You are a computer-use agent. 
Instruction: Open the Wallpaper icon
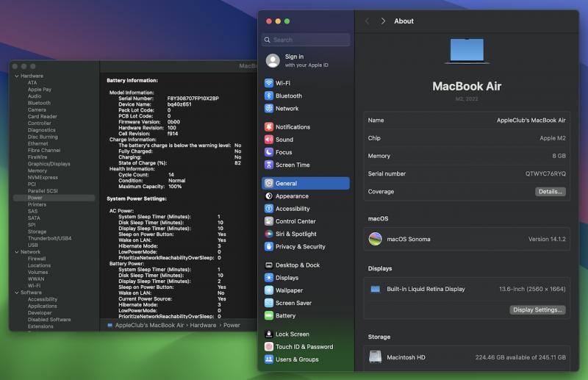coord(269,290)
